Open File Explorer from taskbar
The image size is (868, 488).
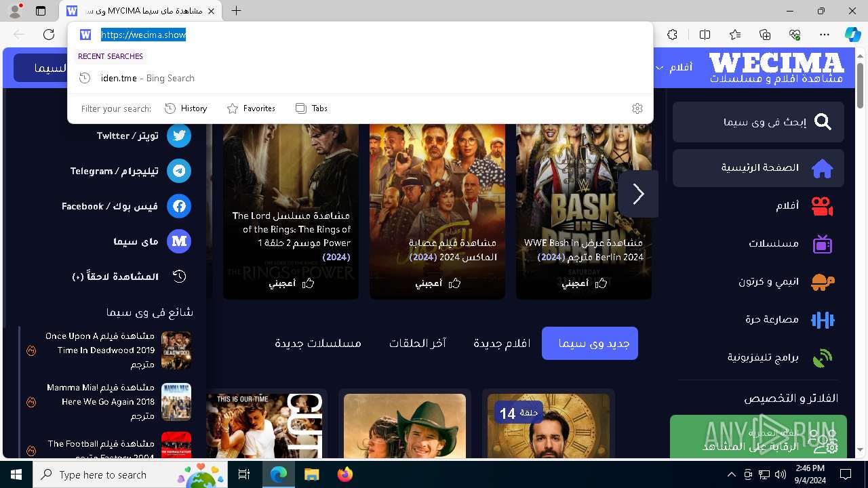click(x=311, y=474)
